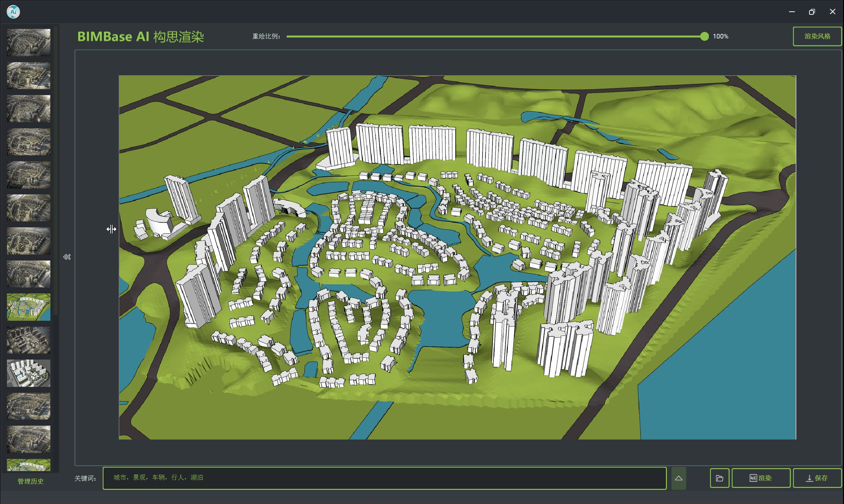
Task: Collapse the history sidebar with double chevron
Action: point(67,257)
